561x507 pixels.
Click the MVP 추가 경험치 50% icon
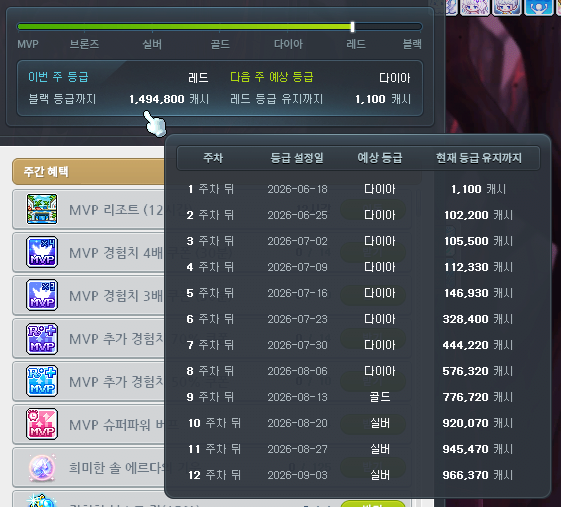pos(42,381)
